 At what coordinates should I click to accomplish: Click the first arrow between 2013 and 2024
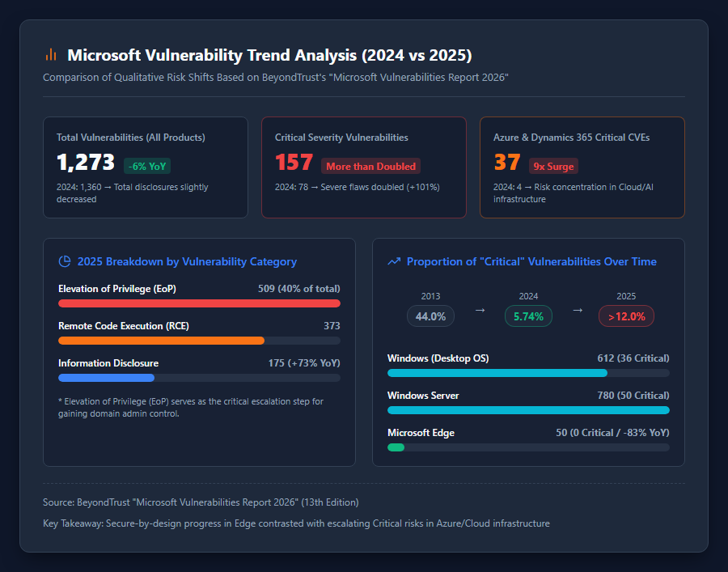[x=480, y=310]
